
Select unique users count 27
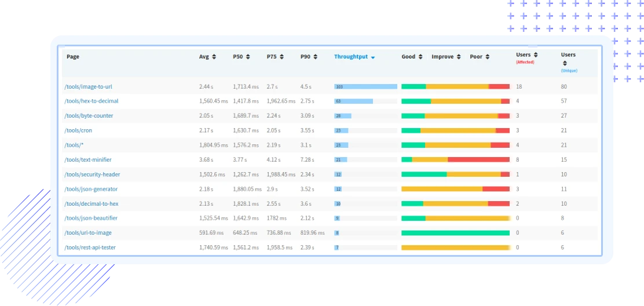[x=564, y=116]
